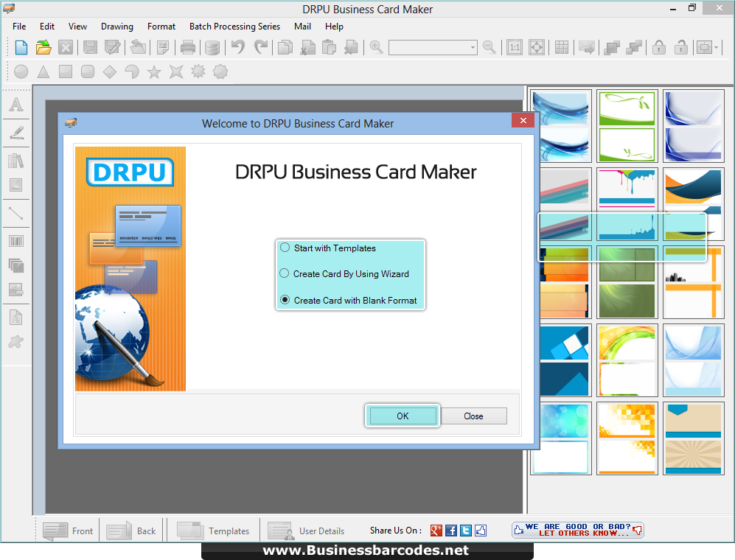Click the New document icon
Screen dimensions: 735x560
(21, 47)
